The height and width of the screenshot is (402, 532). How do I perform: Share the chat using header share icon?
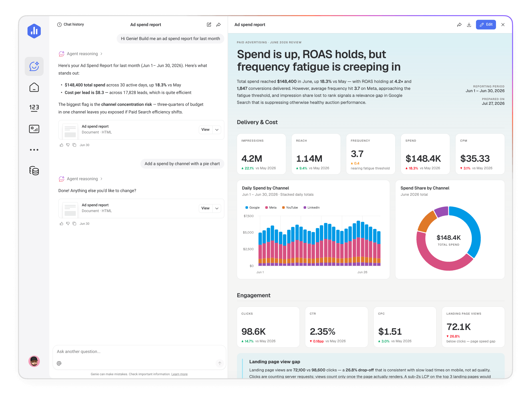[219, 24]
